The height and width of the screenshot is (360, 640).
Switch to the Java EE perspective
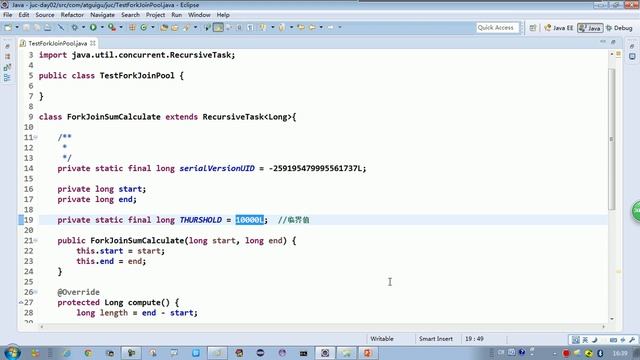click(559, 28)
